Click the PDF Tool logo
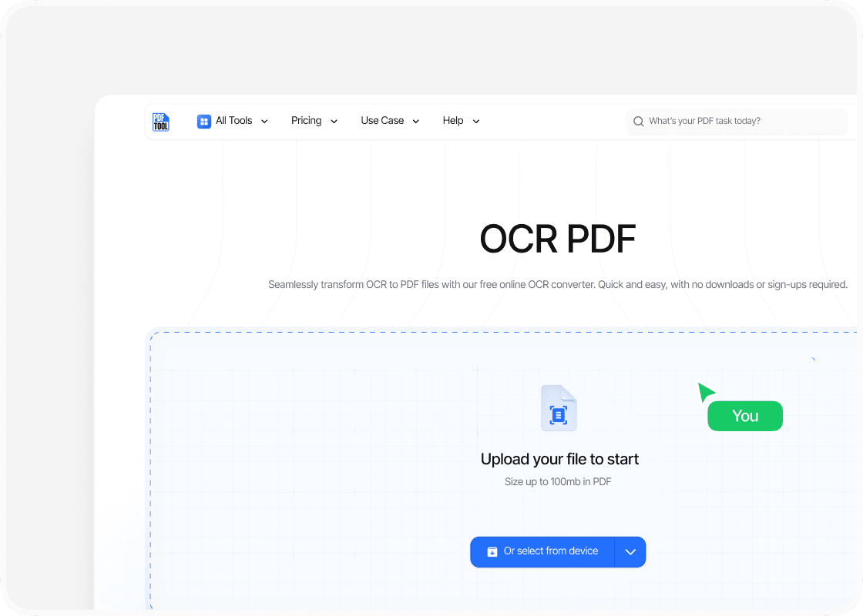 (x=160, y=122)
